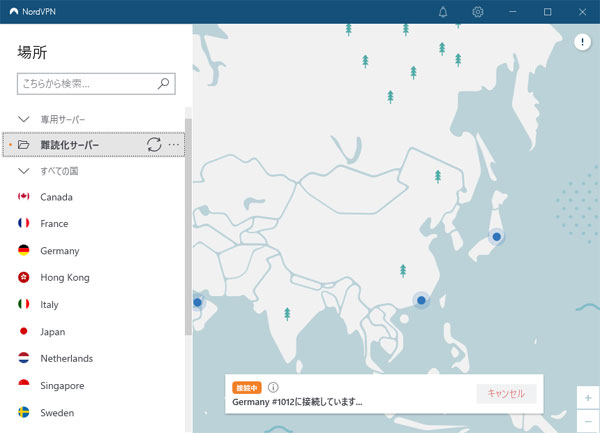Connect to Canada
The width and height of the screenshot is (600, 433).
56,197
